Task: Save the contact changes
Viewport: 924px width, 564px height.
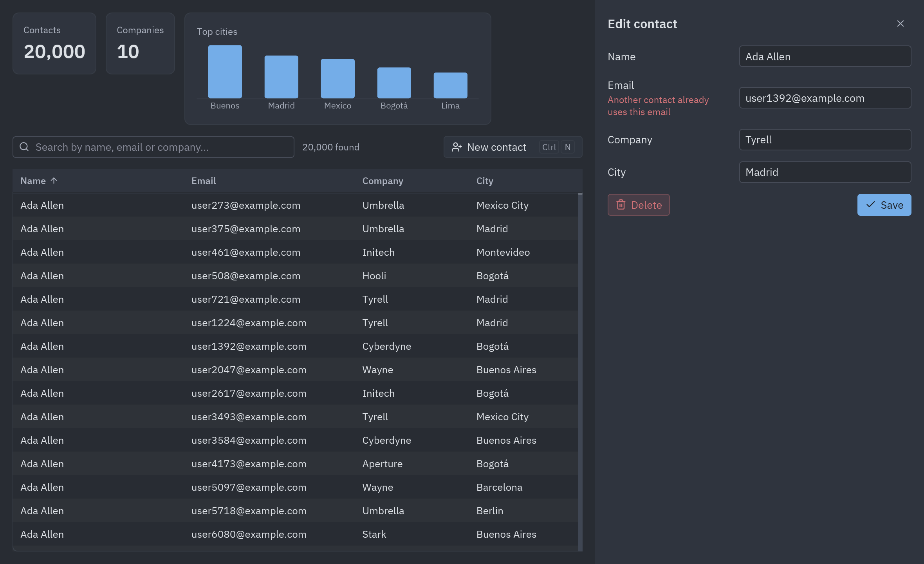Action: point(884,205)
